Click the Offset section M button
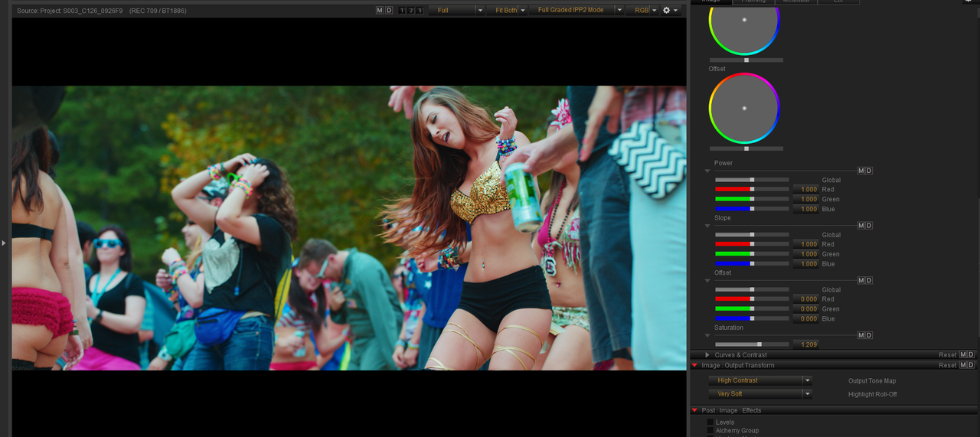This screenshot has height=437, width=980. 861,281
